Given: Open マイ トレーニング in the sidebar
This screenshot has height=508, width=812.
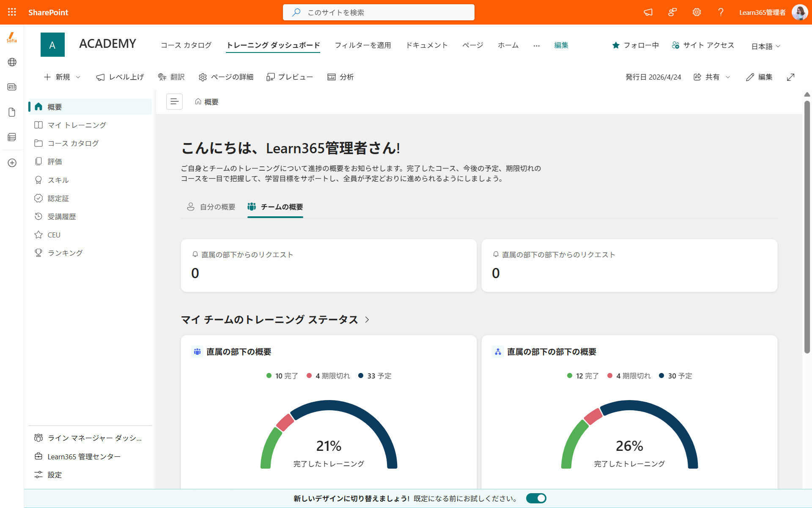Looking at the screenshot, I should tap(90, 125).
